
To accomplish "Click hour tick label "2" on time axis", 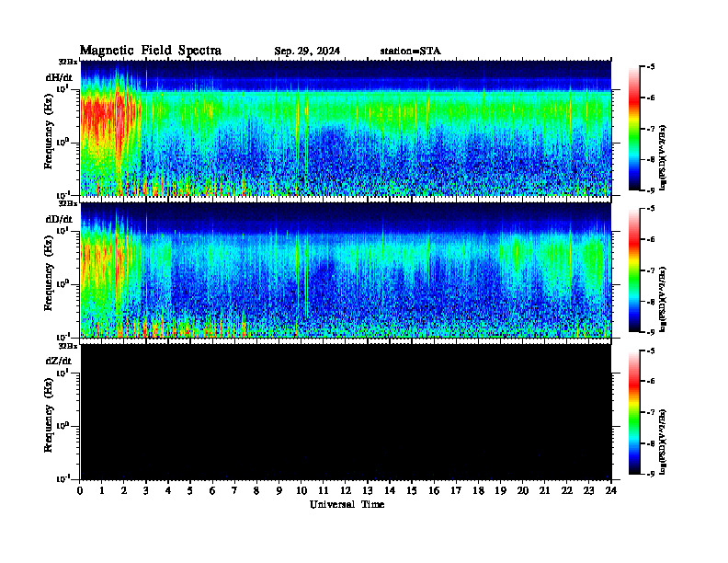I will point(124,491).
